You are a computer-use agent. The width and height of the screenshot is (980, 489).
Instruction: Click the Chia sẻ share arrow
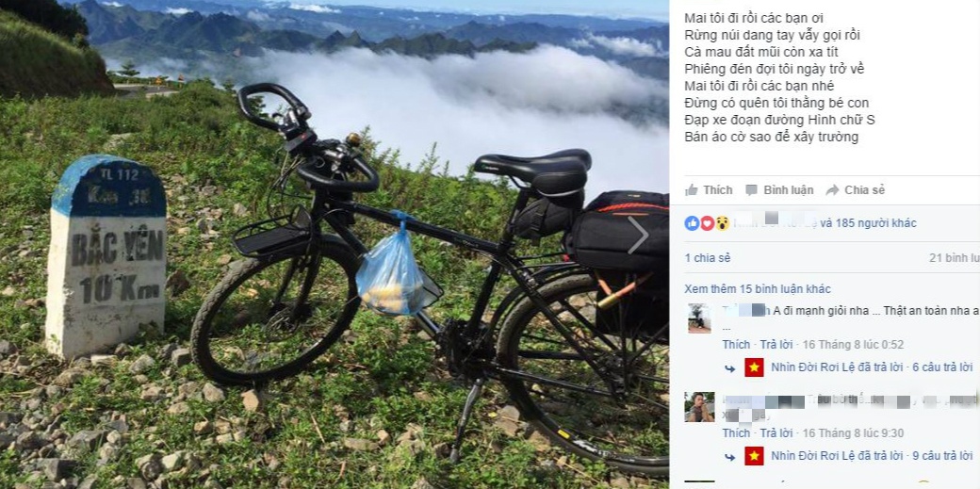[x=832, y=189]
